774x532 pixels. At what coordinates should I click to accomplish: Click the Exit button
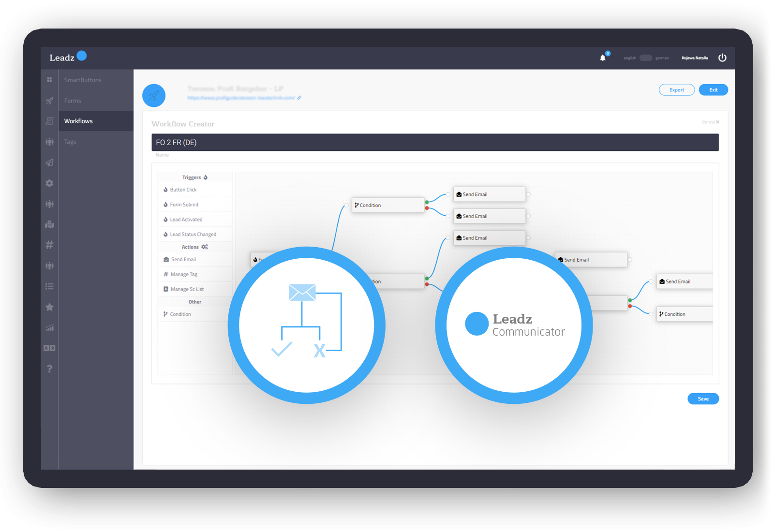714,90
